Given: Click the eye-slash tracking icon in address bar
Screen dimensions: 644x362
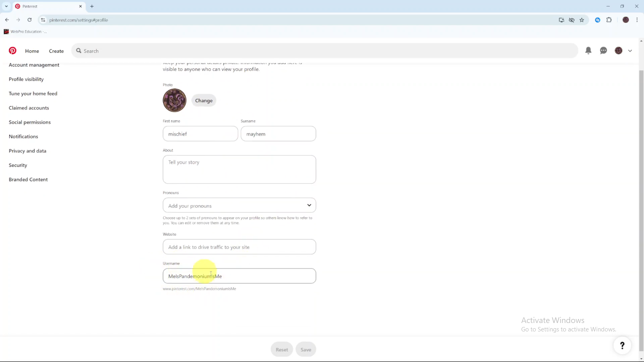Looking at the screenshot, I should coord(572,20).
